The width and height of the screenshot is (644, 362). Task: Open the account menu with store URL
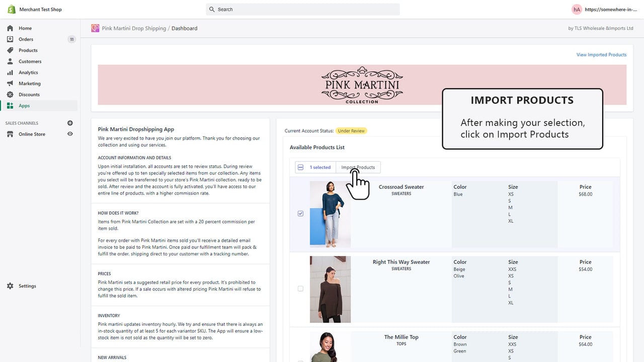611,10
